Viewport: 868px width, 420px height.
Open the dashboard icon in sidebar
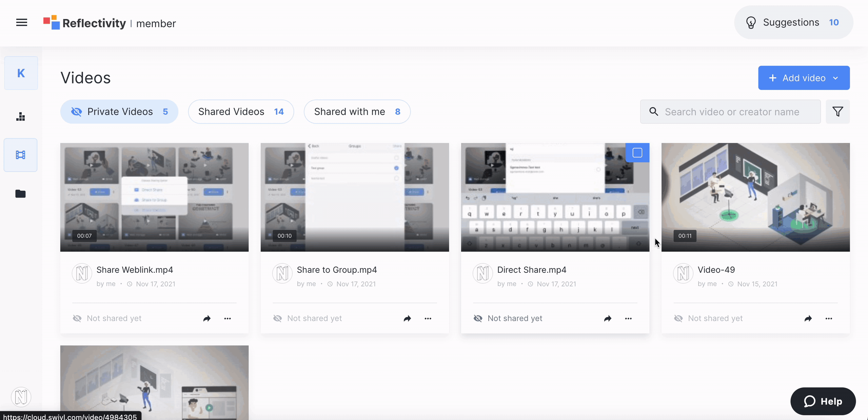(21, 117)
